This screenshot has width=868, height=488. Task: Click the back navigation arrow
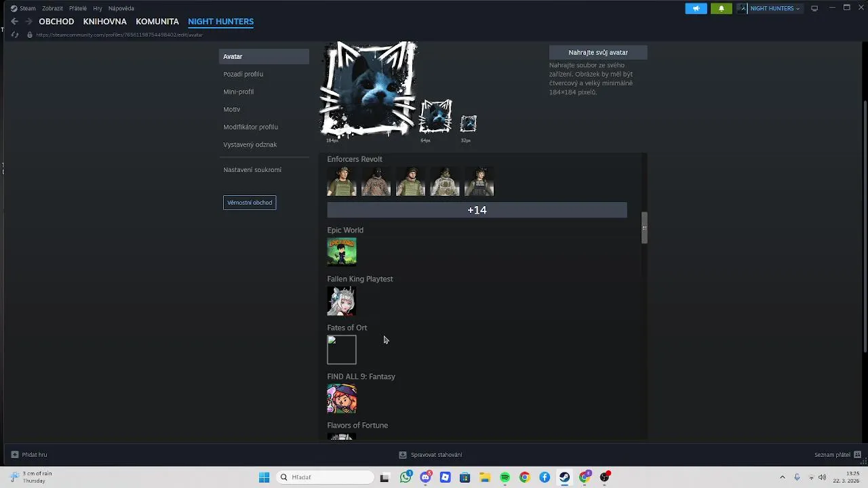[14, 22]
